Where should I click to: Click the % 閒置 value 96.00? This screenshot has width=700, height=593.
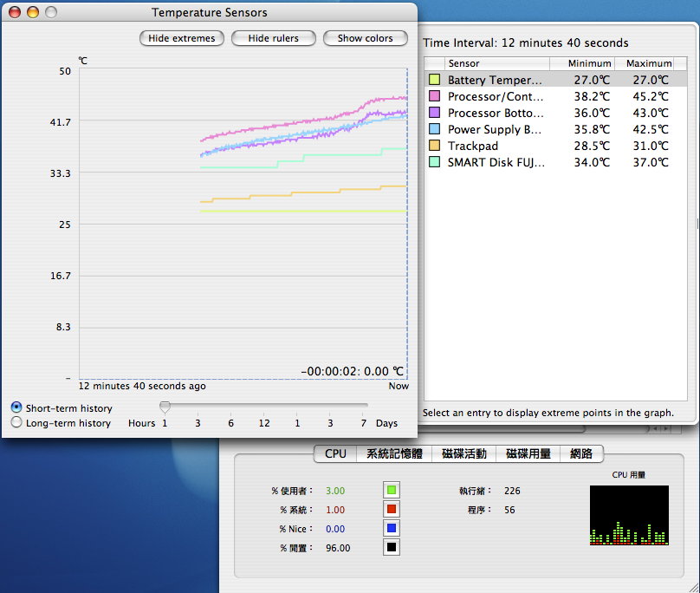[x=338, y=548]
